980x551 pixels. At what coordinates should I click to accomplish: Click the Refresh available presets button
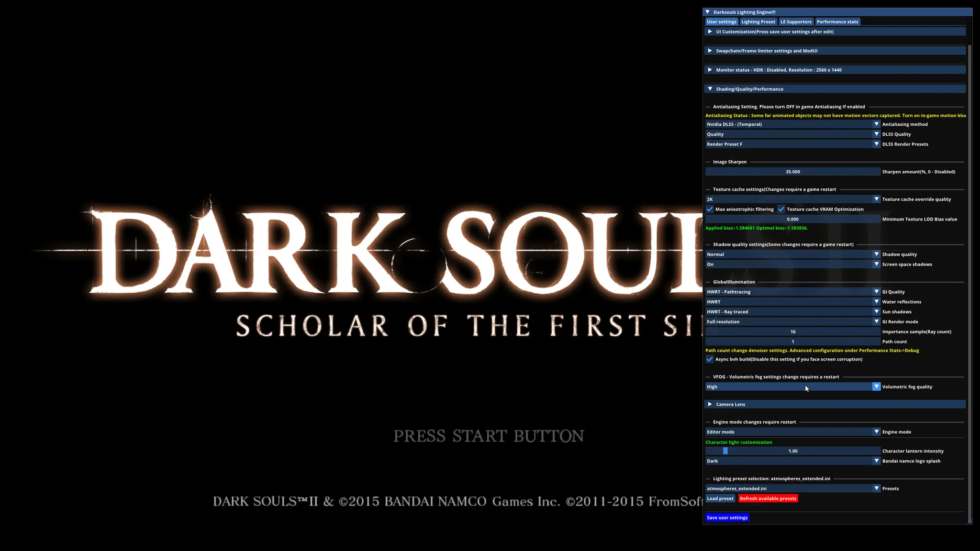point(768,498)
